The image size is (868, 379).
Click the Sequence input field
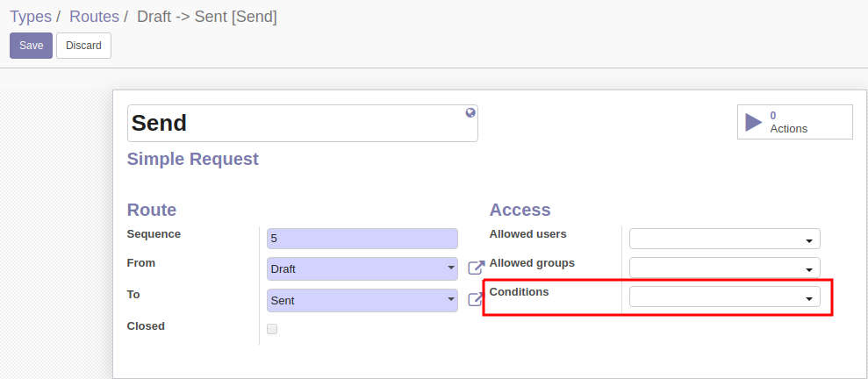tap(362, 239)
